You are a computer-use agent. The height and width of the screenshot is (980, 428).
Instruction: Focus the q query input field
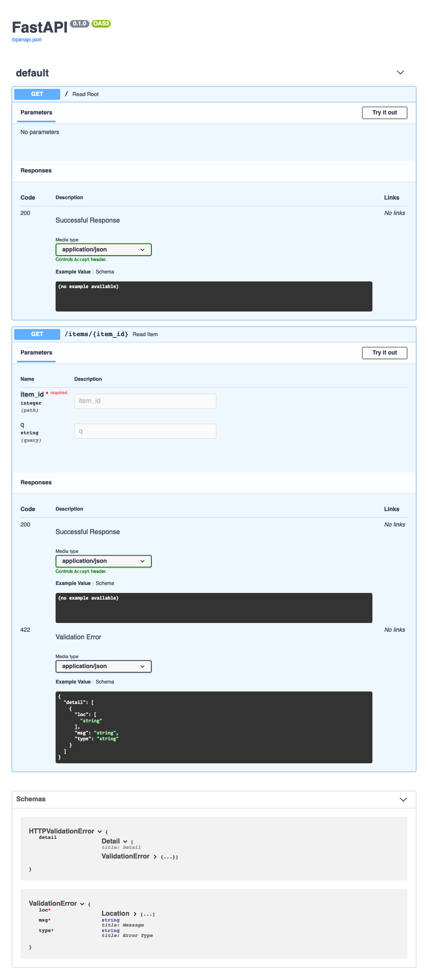pos(145,431)
